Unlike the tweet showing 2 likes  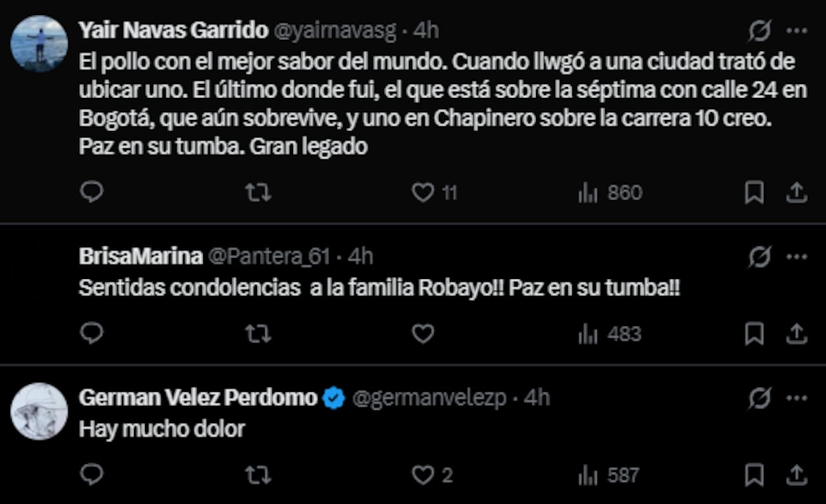coord(423,475)
